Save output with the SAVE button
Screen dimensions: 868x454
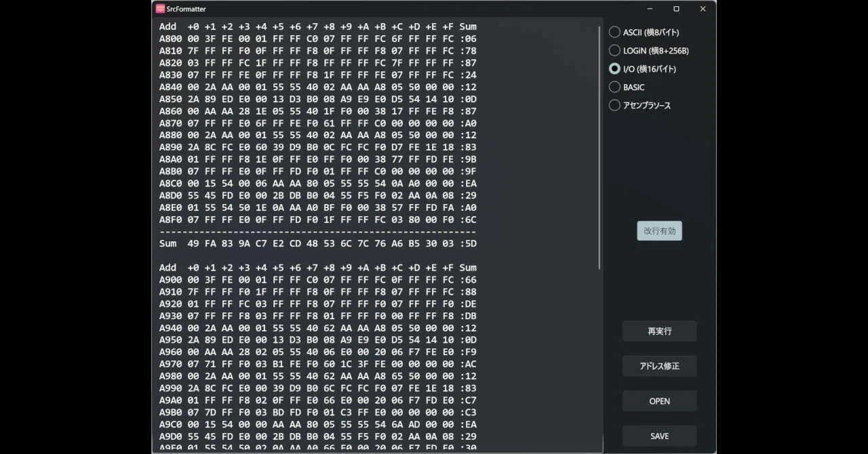[x=659, y=436]
